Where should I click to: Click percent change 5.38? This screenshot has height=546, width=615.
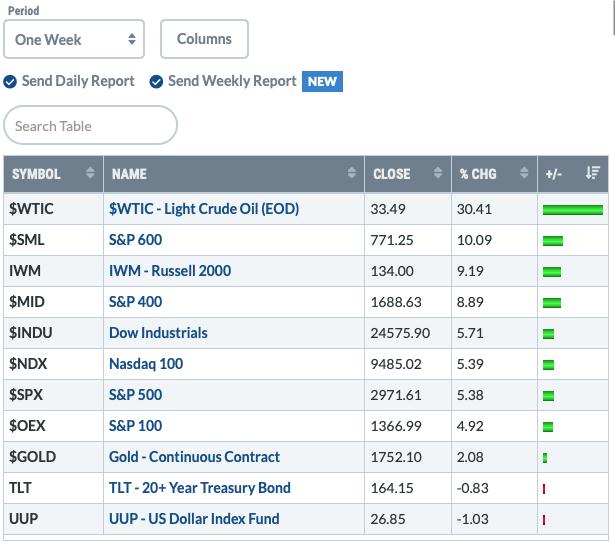click(x=470, y=395)
